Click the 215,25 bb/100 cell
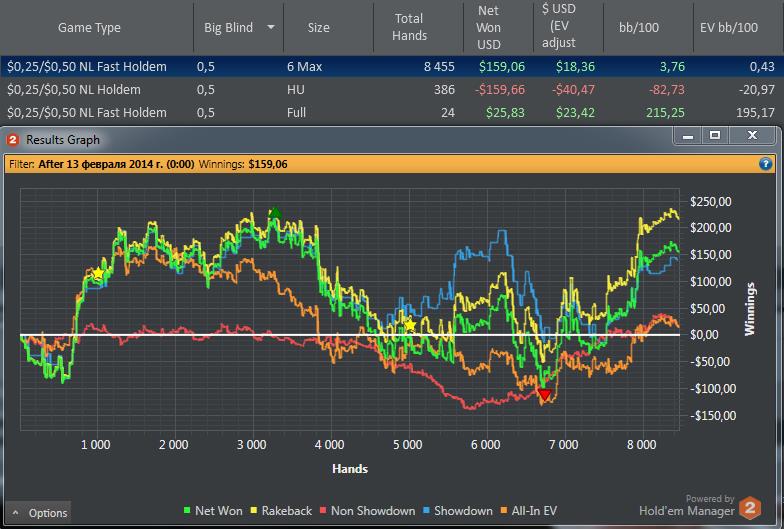The width and height of the screenshot is (784, 529). 665,112
